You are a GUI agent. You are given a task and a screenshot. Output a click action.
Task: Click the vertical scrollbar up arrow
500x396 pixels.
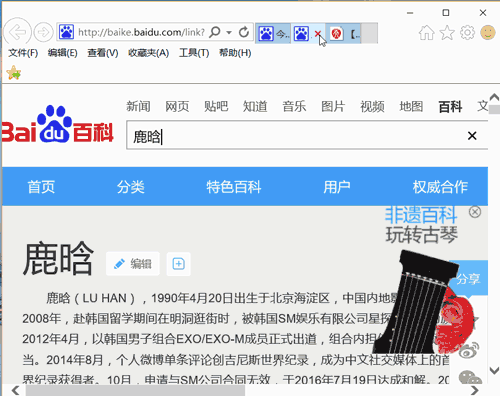(494, 98)
